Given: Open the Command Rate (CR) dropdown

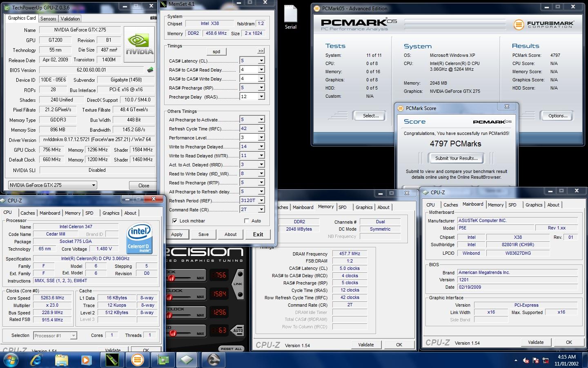Looking at the screenshot, I should point(261,209).
